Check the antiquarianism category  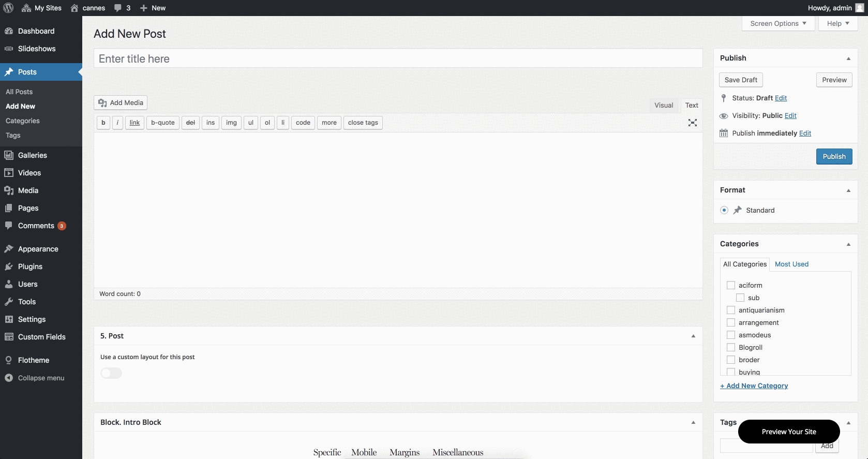coord(731,310)
